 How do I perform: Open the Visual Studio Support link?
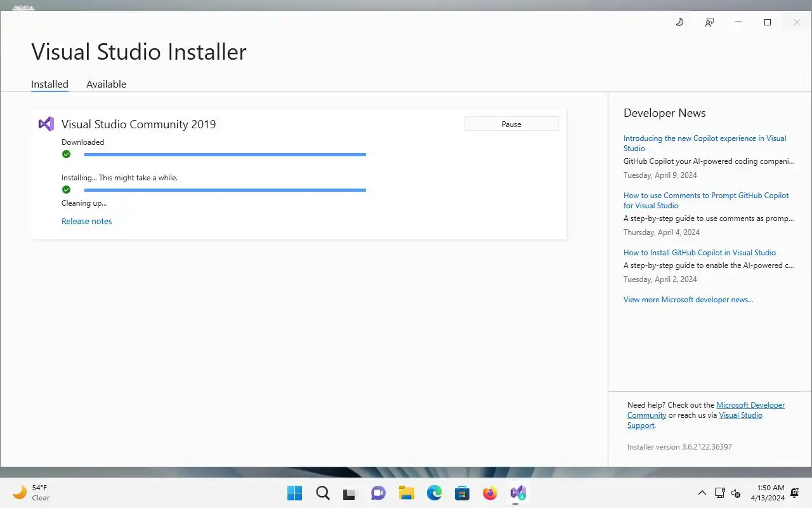pos(740,415)
